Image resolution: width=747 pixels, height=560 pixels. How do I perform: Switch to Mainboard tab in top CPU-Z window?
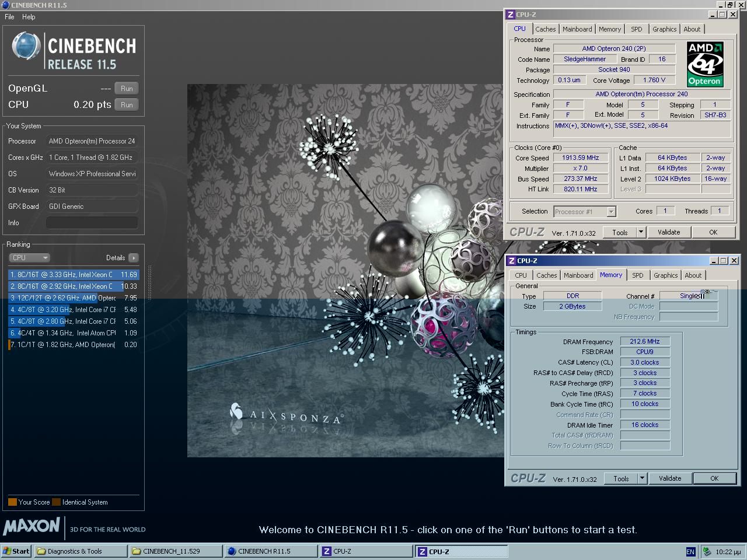pos(577,29)
